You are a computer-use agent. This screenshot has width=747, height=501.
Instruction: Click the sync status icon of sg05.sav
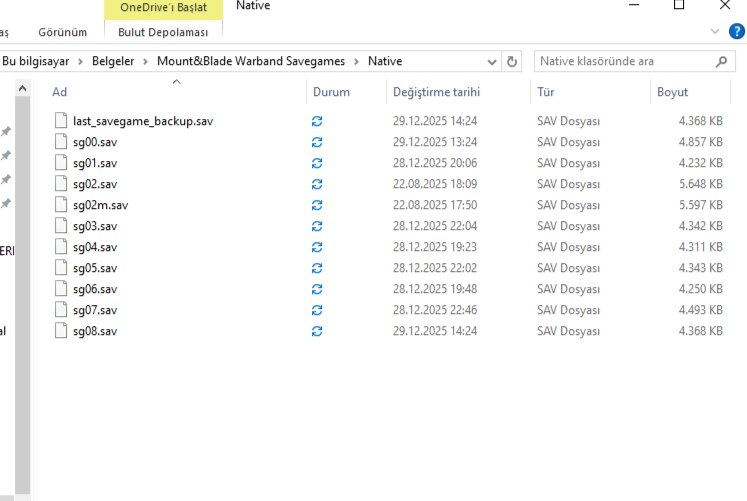(x=317, y=268)
